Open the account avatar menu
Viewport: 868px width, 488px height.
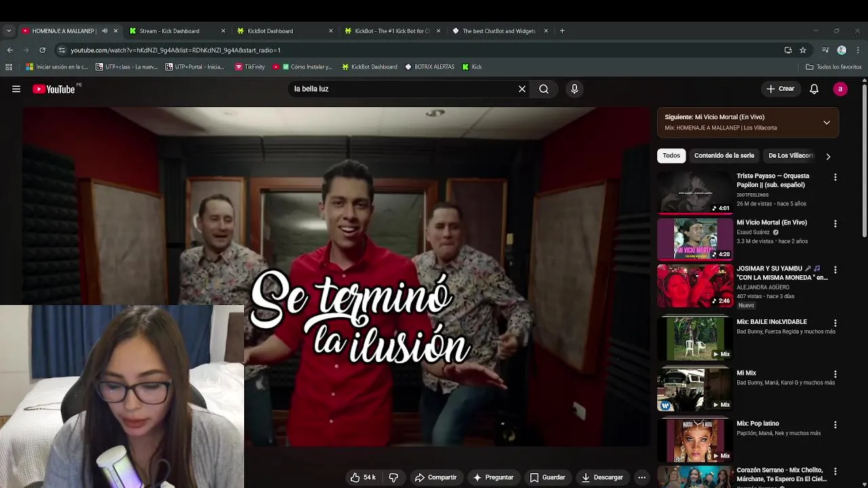pyautogui.click(x=840, y=89)
